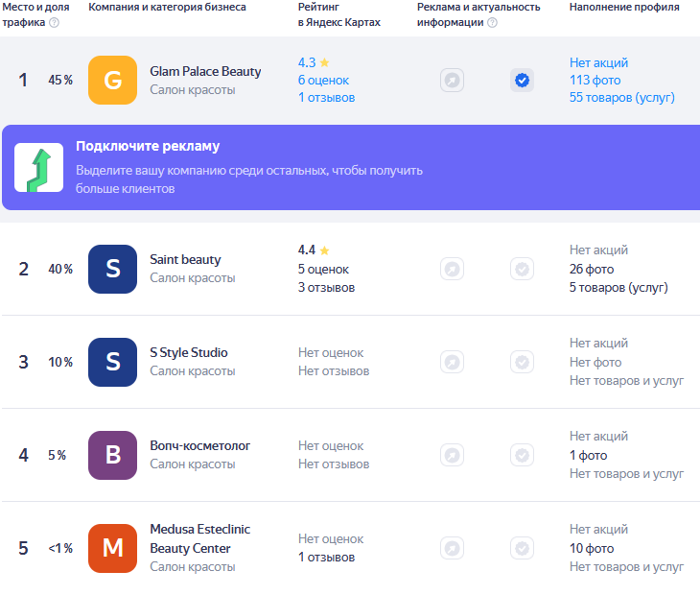Open the '113 фото' photos link
Viewport: 700px width, 595px height.
pyautogui.click(x=595, y=80)
